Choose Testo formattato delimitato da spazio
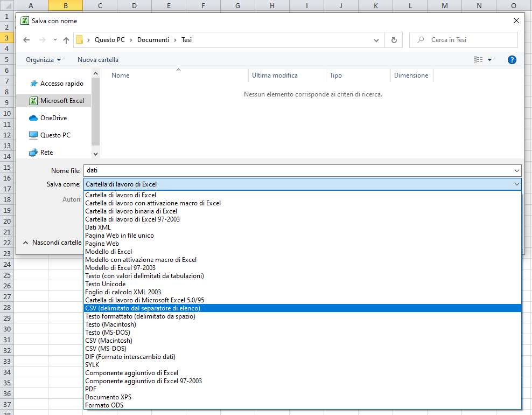Image resolution: width=532 pixels, height=415 pixels. [x=302, y=316]
